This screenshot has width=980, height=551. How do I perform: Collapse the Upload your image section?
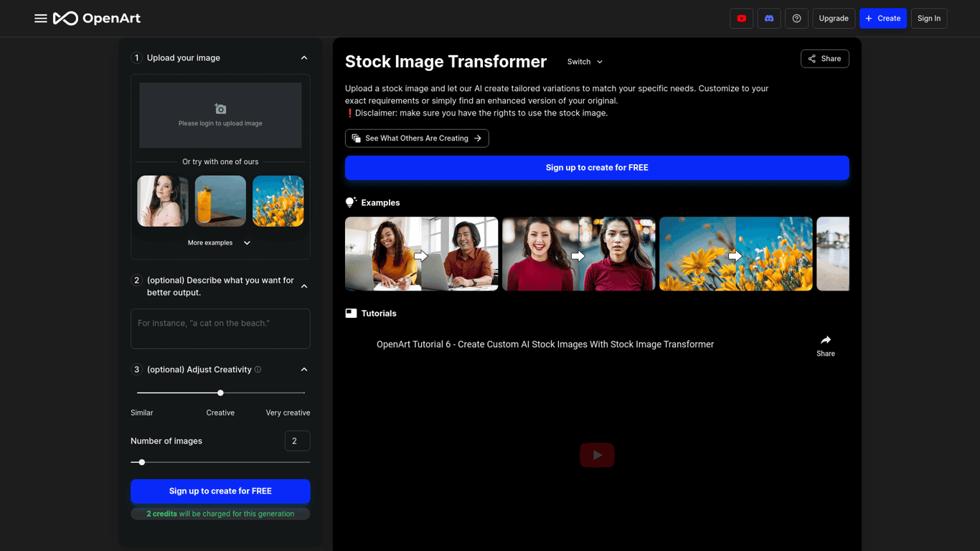tap(303, 57)
